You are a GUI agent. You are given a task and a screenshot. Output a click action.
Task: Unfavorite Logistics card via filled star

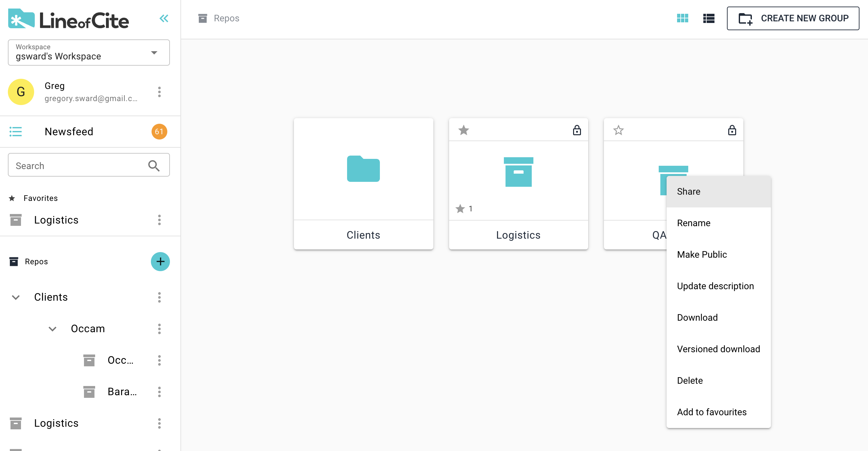pos(463,130)
